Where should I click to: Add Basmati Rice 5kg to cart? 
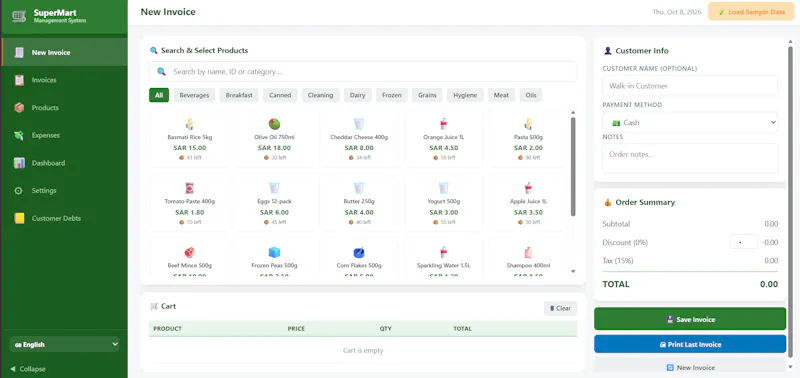[190, 139]
